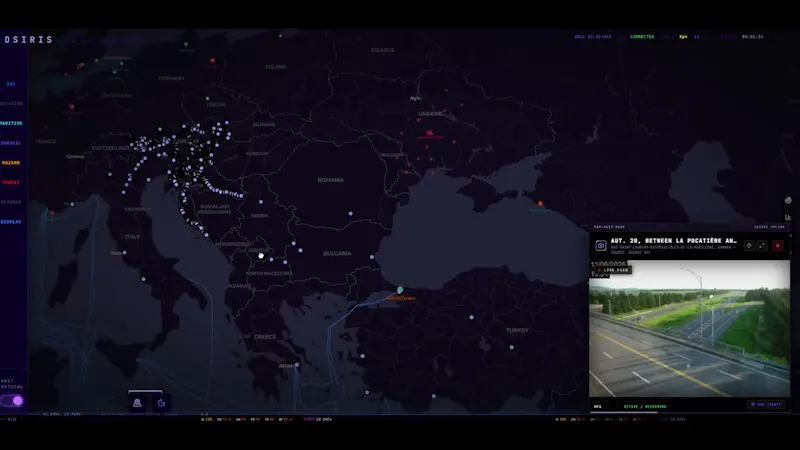Click the ACTIVE / RECORDING status text
Screen dimensions: 800x450
tap(645, 407)
